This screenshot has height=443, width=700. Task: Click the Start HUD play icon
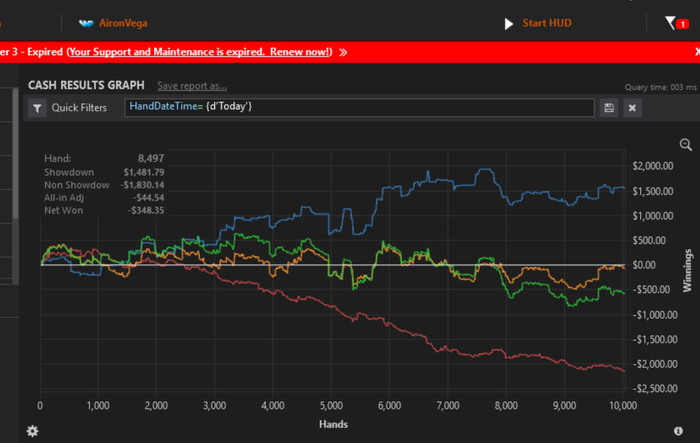508,24
